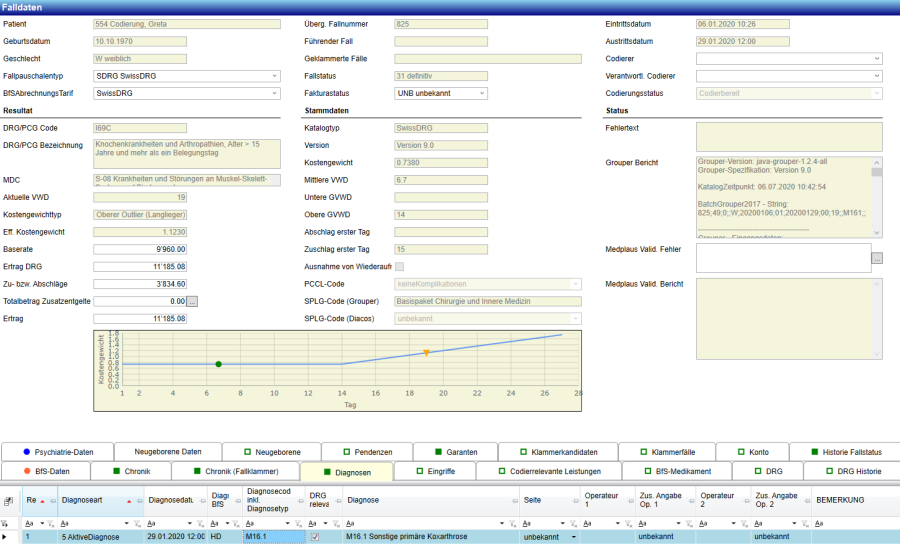This screenshot has width=900, height=549.
Task: Open the Fallpauschalentyp dropdown
Action: 275,76
